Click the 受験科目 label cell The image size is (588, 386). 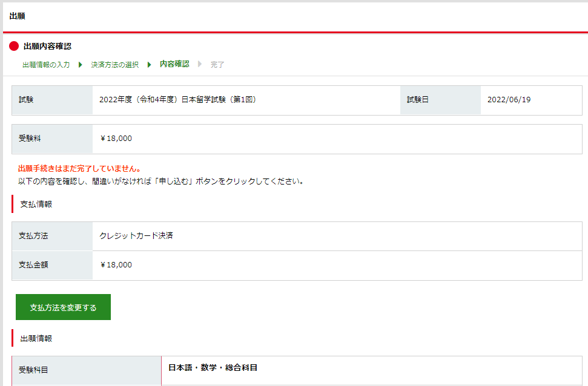point(87,370)
